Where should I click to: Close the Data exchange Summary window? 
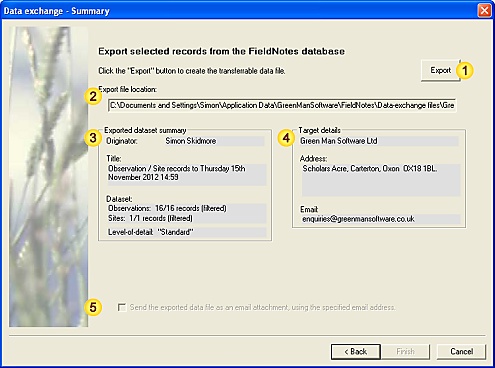click(484, 10)
